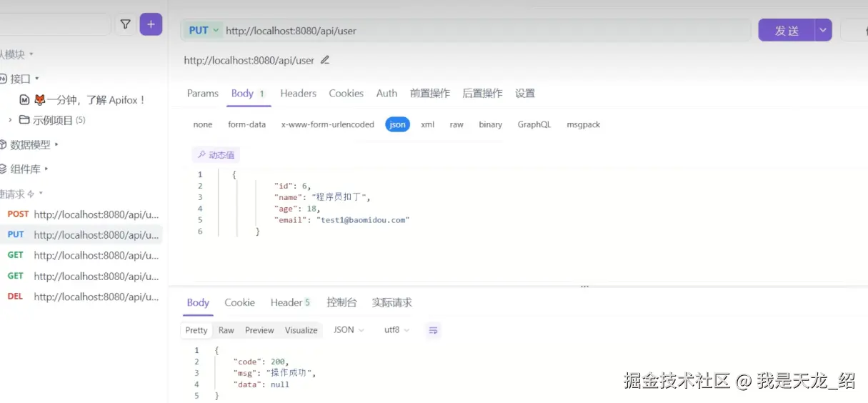
Task: Open the JSON response format dropdown
Action: [x=349, y=330]
